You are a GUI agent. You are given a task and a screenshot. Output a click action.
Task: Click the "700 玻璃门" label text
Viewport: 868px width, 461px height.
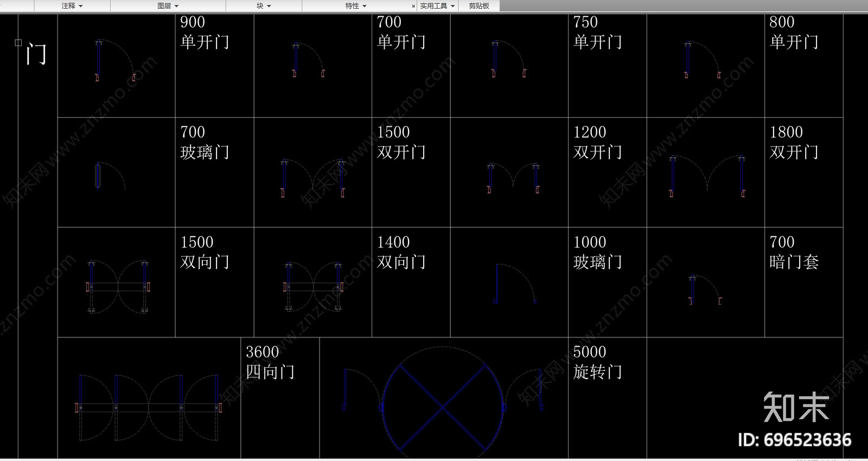click(205, 143)
